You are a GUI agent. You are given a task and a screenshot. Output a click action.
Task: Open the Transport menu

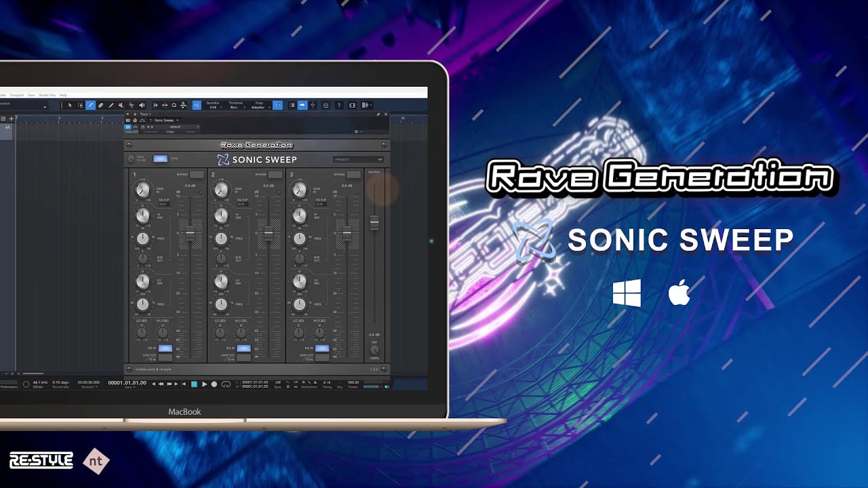(16, 95)
